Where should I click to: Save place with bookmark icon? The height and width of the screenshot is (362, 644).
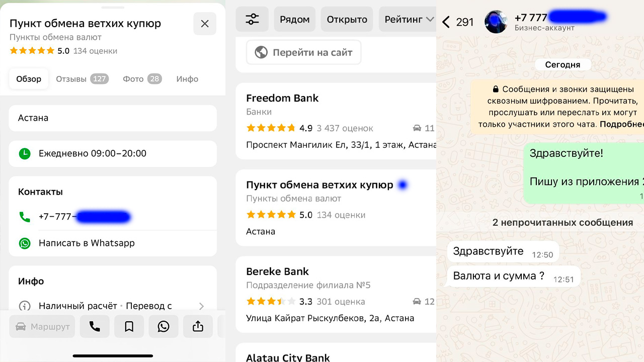click(x=129, y=326)
